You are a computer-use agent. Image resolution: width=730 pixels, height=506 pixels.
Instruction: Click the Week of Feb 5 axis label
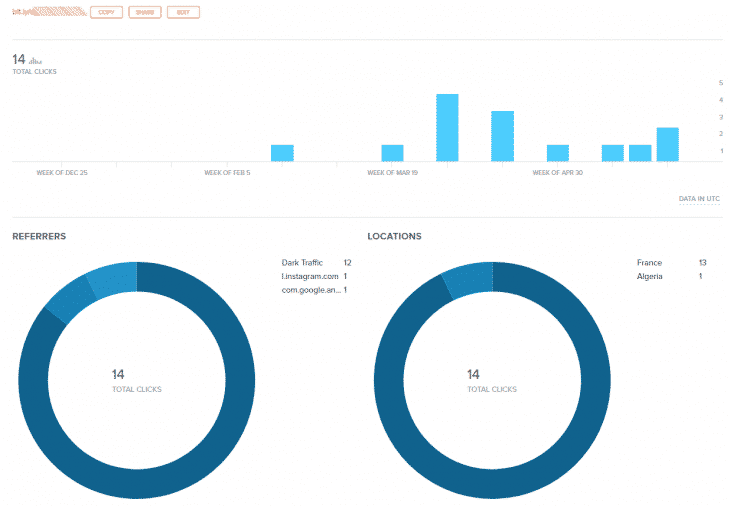pos(227,173)
